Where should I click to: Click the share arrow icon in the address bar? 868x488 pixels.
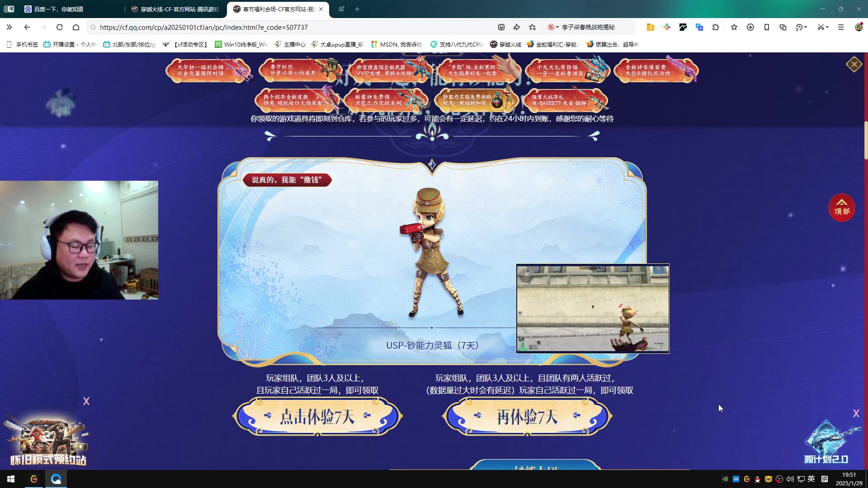[x=517, y=27]
